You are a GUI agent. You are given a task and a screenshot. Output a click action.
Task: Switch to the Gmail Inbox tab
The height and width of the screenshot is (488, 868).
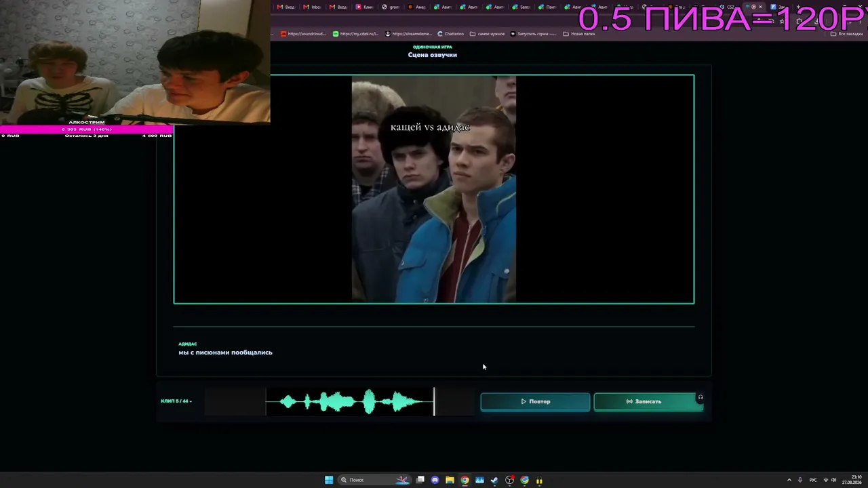[x=312, y=7]
